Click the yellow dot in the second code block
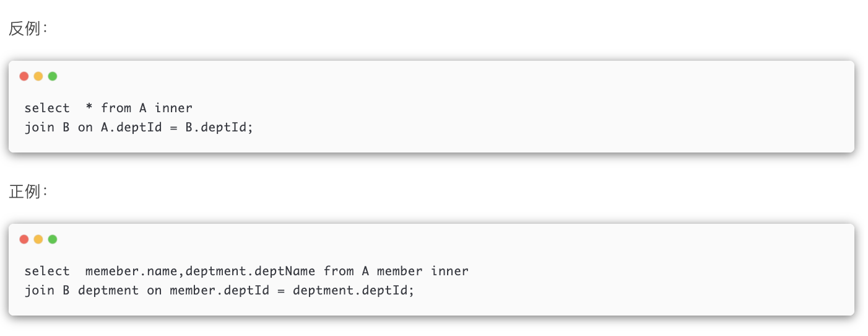 point(38,239)
